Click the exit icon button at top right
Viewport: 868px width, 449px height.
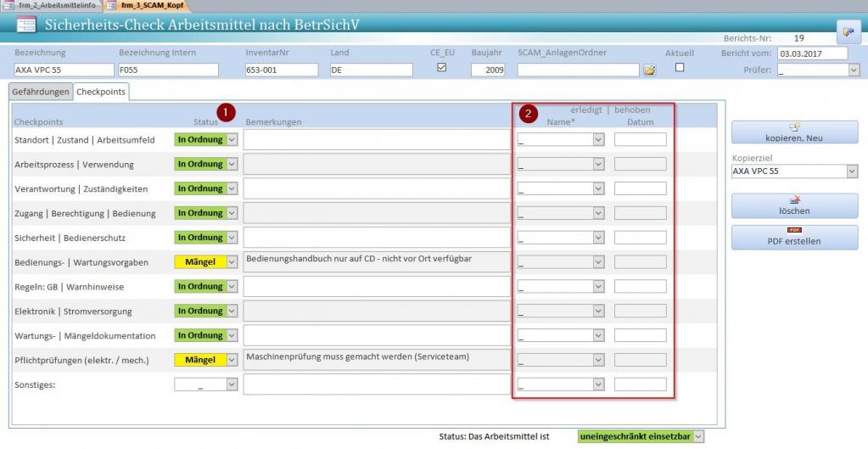pyautogui.click(x=848, y=32)
